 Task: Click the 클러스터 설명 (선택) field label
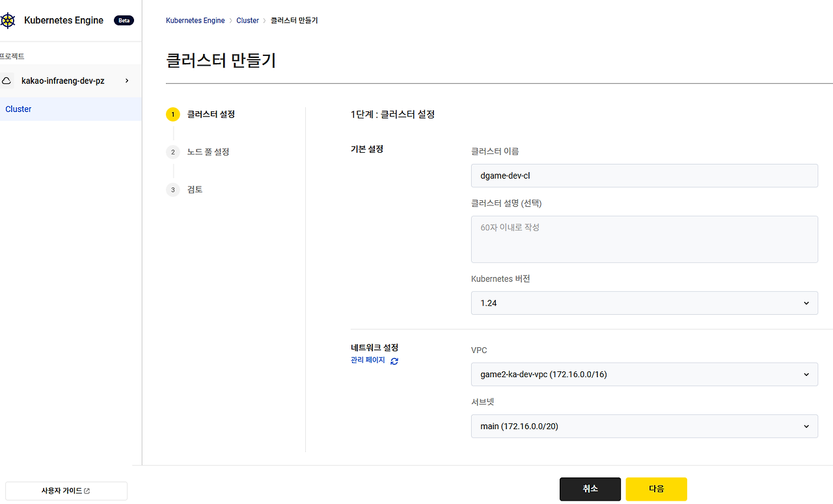pyautogui.click(x=506, y=204)
